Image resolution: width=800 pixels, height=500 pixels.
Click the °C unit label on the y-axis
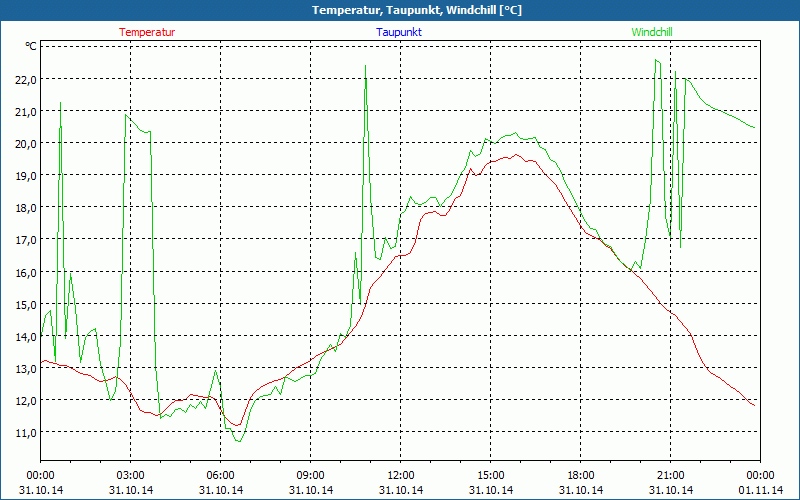click(x=31, y=46)
